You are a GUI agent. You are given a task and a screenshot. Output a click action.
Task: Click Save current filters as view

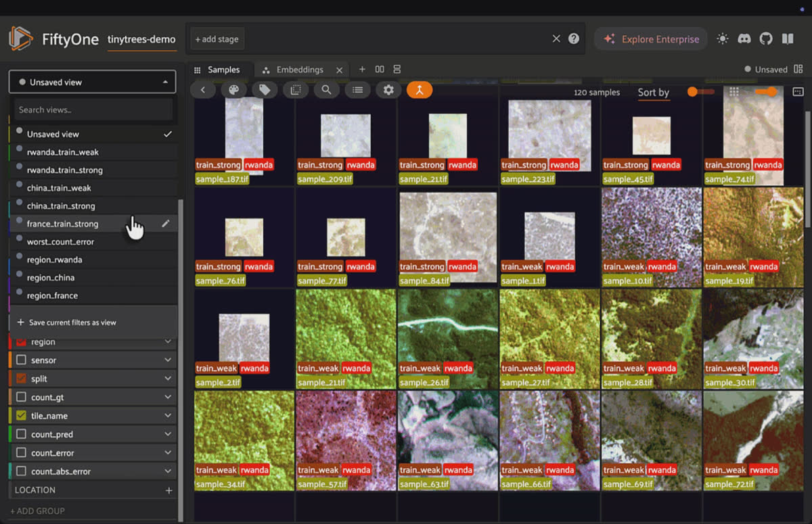tap(93, 323)
